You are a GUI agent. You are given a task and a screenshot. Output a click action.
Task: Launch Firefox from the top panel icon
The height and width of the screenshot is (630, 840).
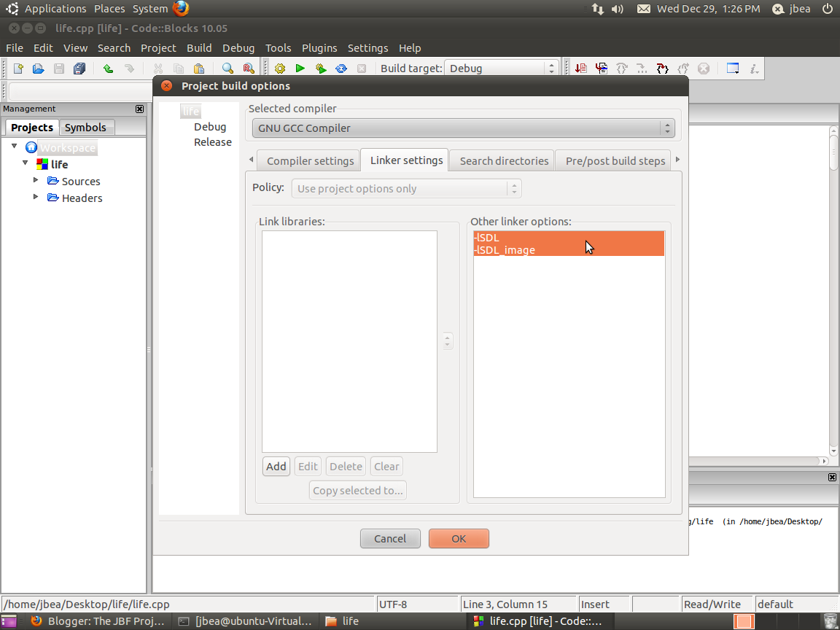181,9
